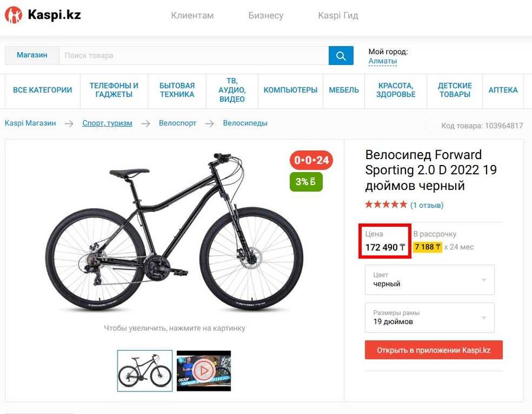532x414 pixels.
Task: Open the Алматы city selector
Action: pyautogui.click(x=382, y=61)
